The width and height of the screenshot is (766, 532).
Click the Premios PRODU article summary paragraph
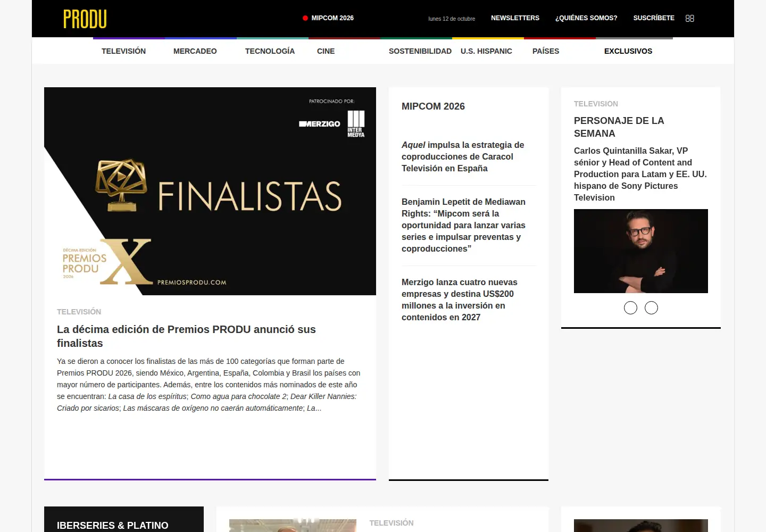(209, 385)
